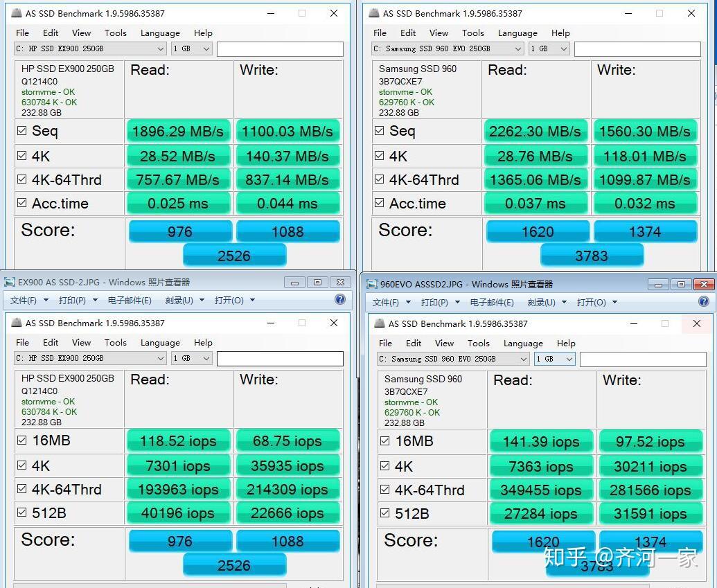This screenshot has width=717, height=588.
Task: Open Tools menu in Samsung 960 MB/s window
Action: 473,33
